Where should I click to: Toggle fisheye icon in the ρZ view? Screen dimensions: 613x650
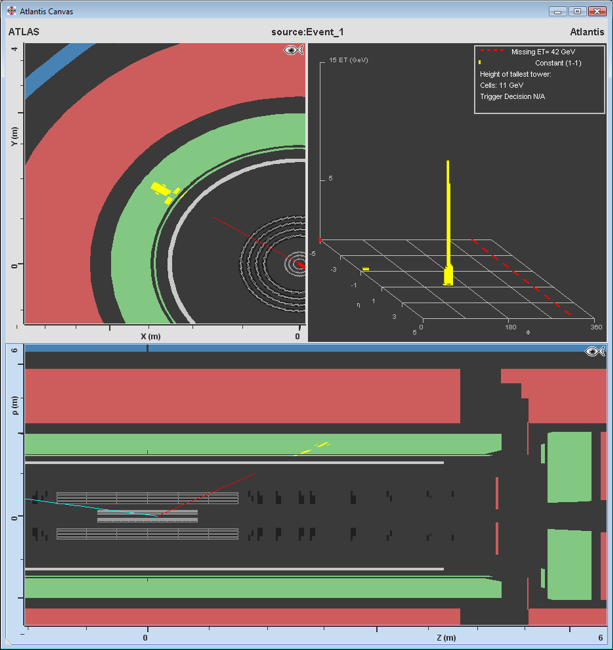pyautogui.click(x=595, y=352)
